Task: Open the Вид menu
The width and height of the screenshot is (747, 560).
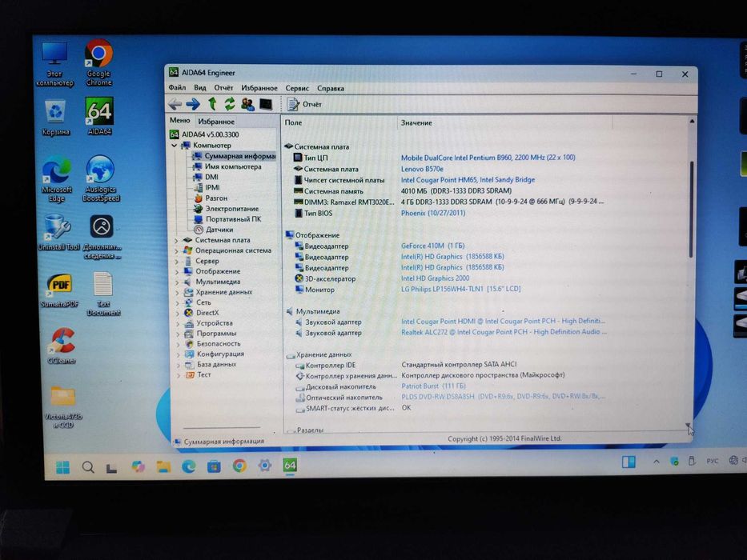Action: [200, 88]
